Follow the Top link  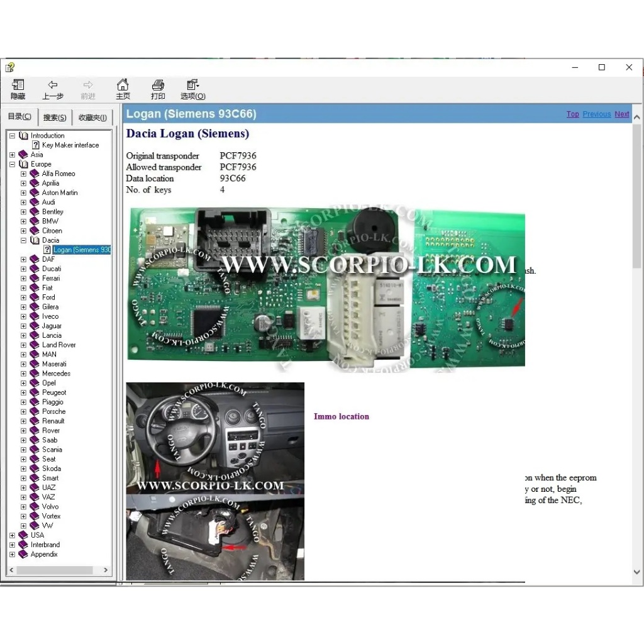click(572, 114)
